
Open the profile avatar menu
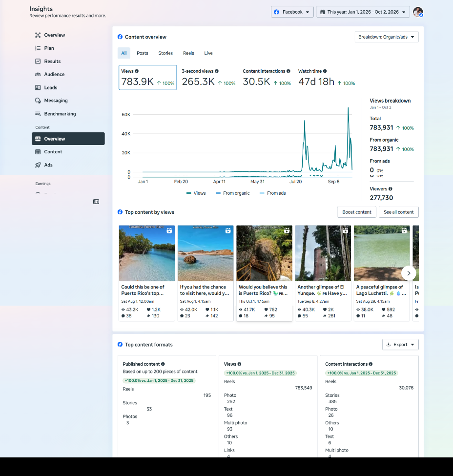coord(418,12)
